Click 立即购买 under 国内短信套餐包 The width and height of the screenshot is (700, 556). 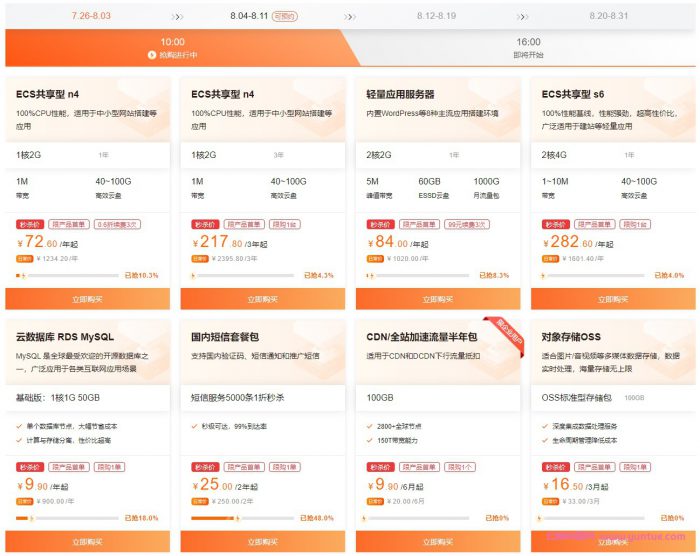[262, 541]
